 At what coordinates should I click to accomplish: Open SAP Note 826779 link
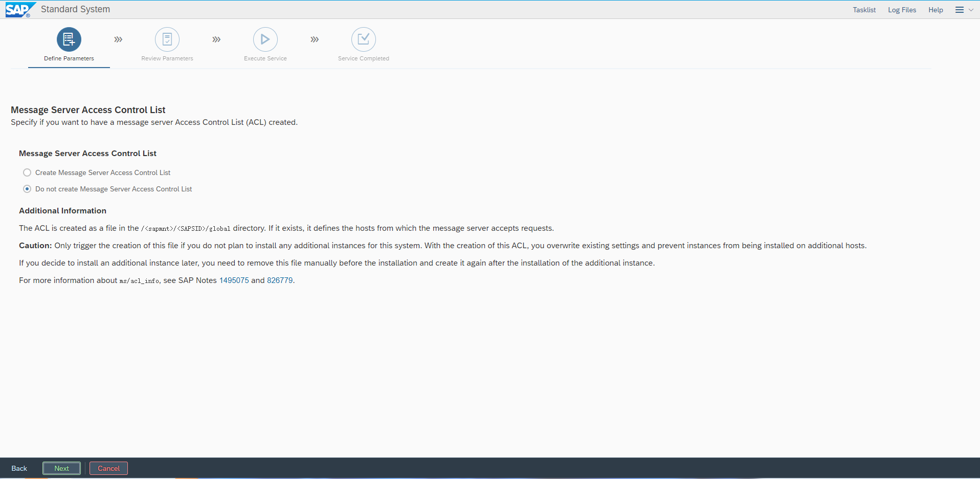280,280
